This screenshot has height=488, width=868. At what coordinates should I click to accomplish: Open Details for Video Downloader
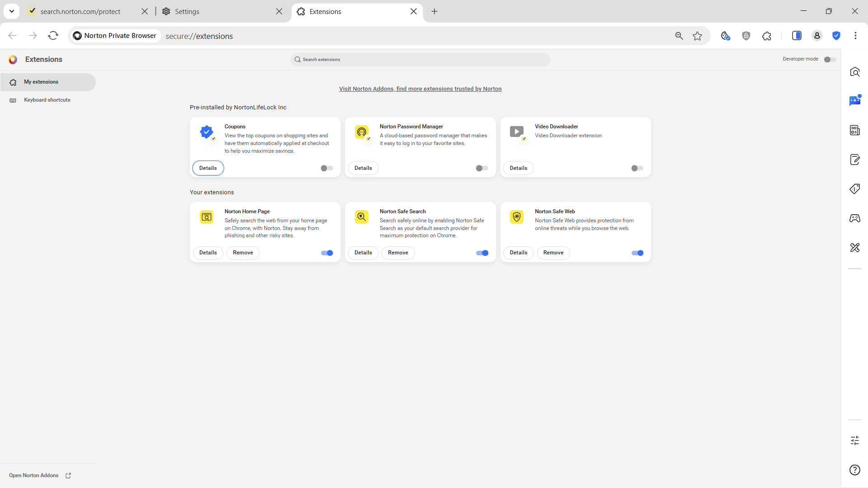click(x=519, y=168)
